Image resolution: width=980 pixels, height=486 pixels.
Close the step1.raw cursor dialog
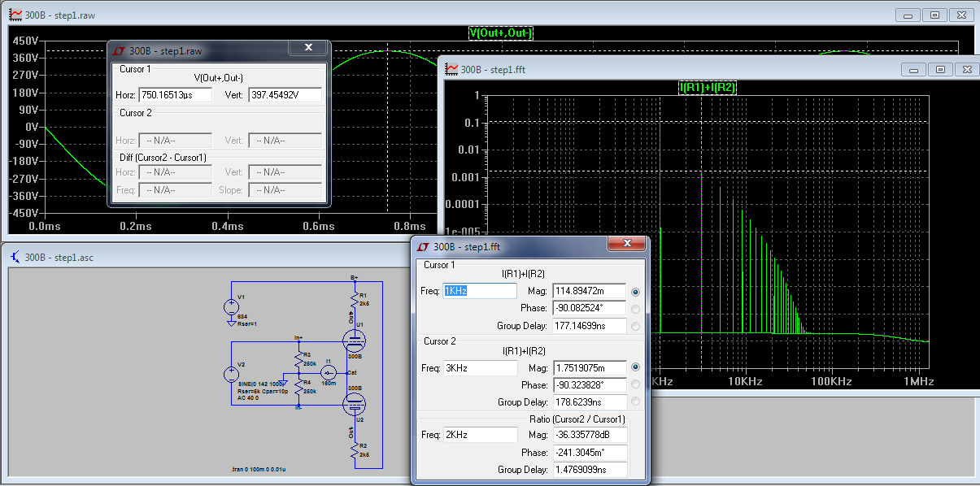pos(309,49)
